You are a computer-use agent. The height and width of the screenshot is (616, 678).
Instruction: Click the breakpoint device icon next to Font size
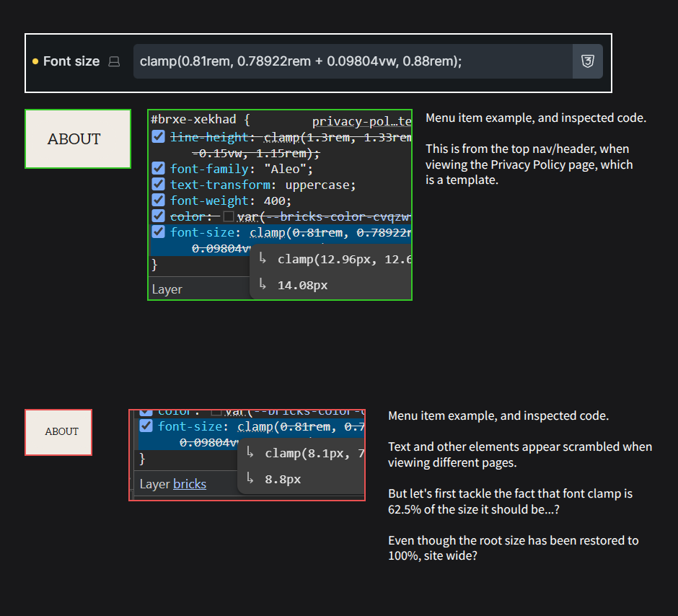pyautogui.click(x=114, y=62)
